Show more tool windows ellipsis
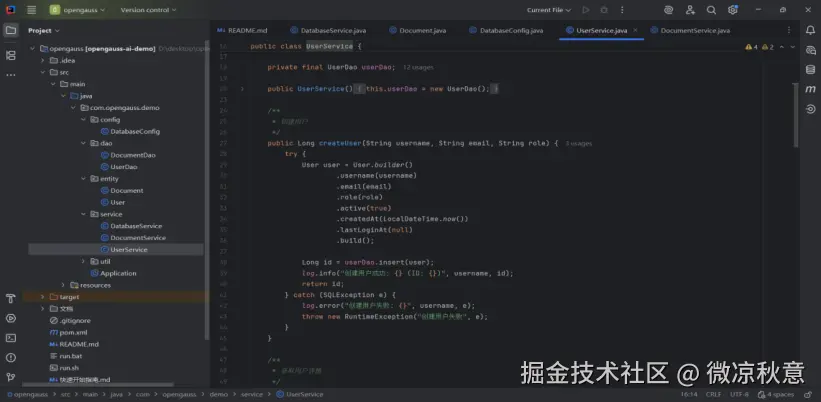The height and width of the screenshot is (402, 821). [10, 75]
